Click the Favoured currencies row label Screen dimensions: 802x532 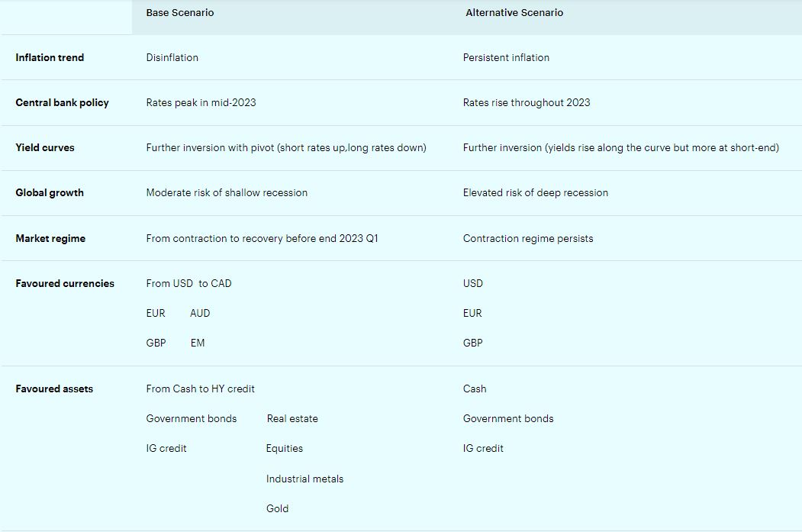tap(65, 283)
